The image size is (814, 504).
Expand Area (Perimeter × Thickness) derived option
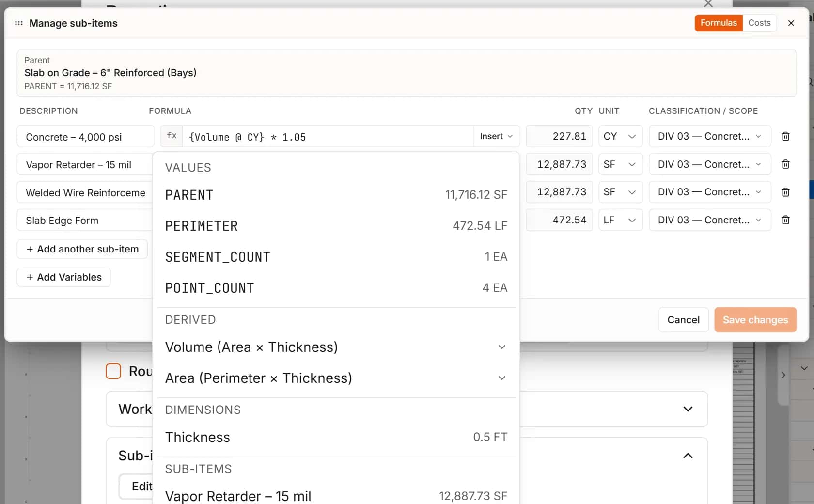click(336, 378)
